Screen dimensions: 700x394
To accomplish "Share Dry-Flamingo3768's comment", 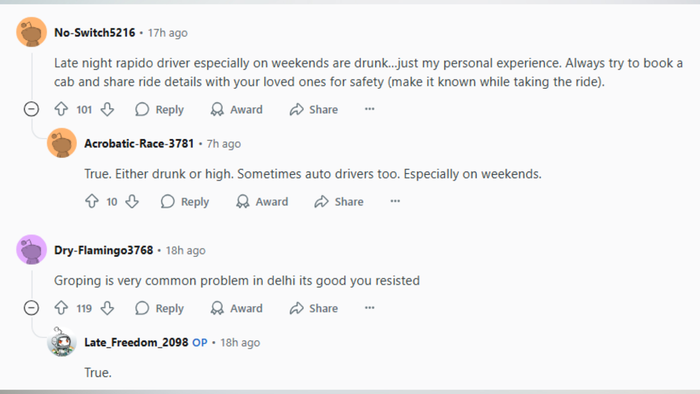I will click(x=313, y=308).
